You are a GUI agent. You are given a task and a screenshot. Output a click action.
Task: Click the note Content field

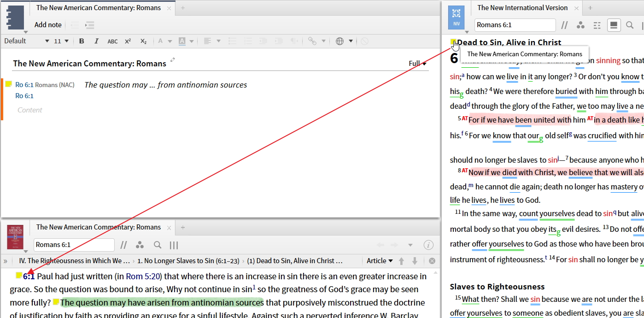(x=30, y=110)
